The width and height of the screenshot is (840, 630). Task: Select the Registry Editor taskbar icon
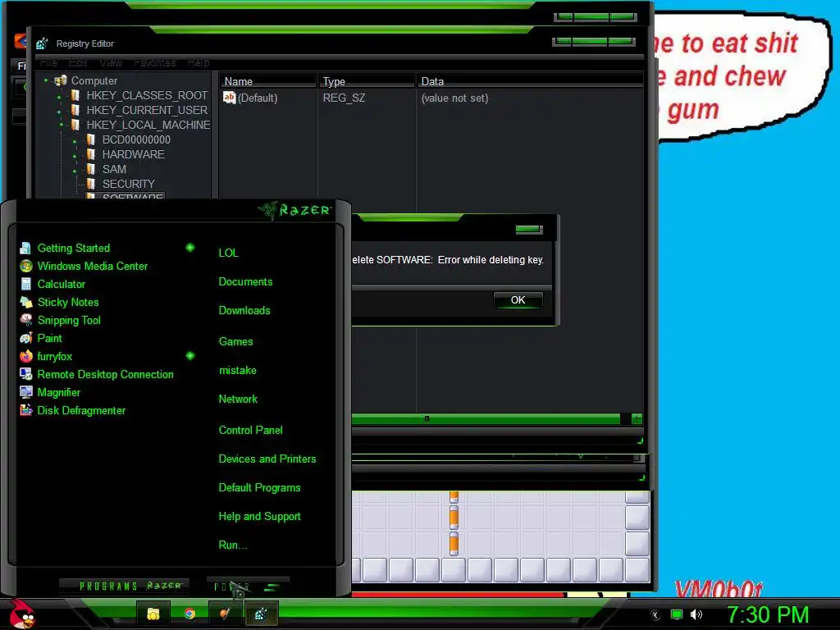click(261, 614)
